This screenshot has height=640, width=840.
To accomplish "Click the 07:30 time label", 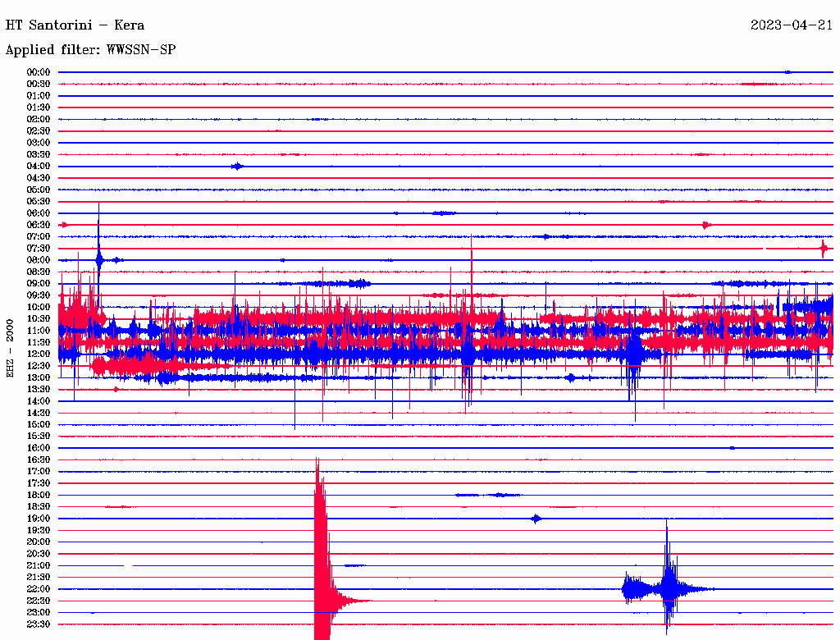I will click(39, 249).
